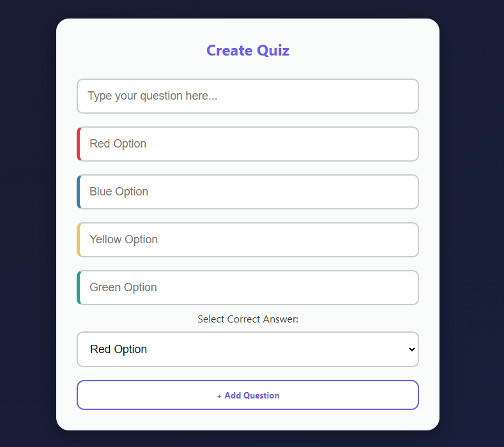Focus the Yellow Option text field

coord(249,239)
